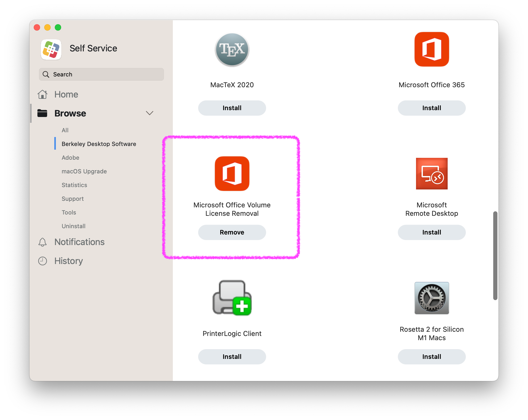The image size is (528, 420).
Task: Go to the Home section
Action: [x=66, y=94]
